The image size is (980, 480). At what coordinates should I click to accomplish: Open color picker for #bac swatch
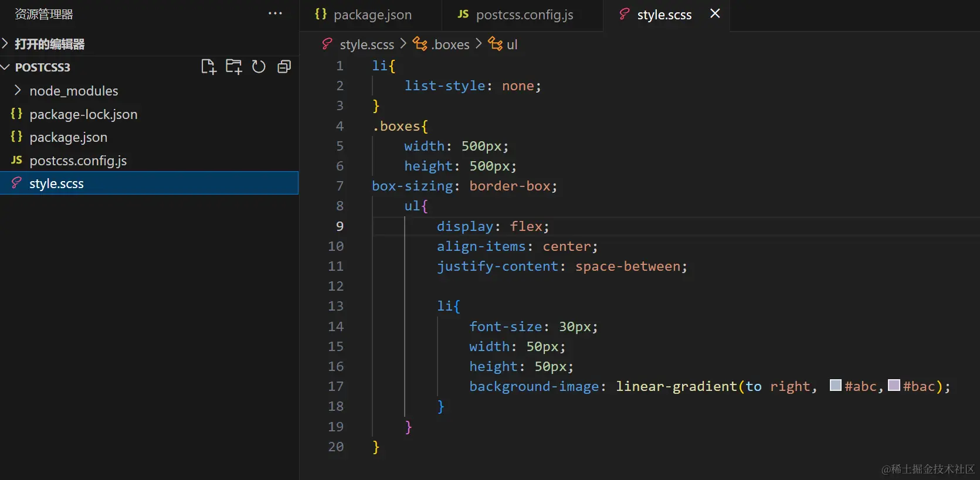(x=894, y=385)
